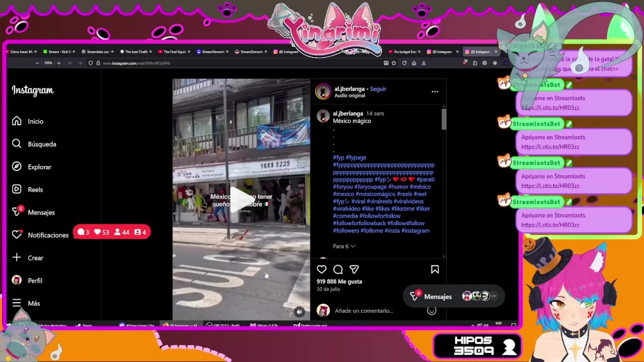Open browser downloads arrow icon
The height and width of the screenshot is (362, 644).
pyautogui.click(x=424, y=63)
